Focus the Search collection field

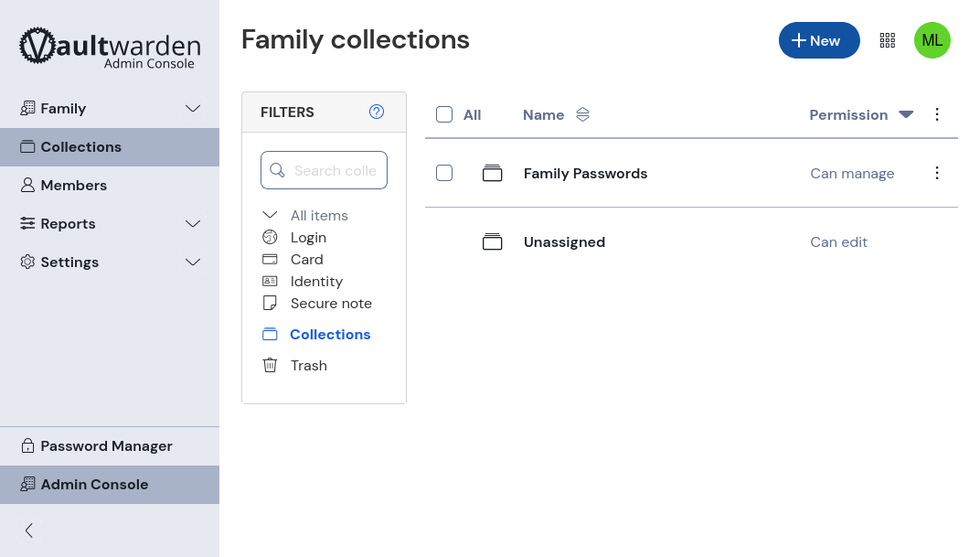point(324,170)
